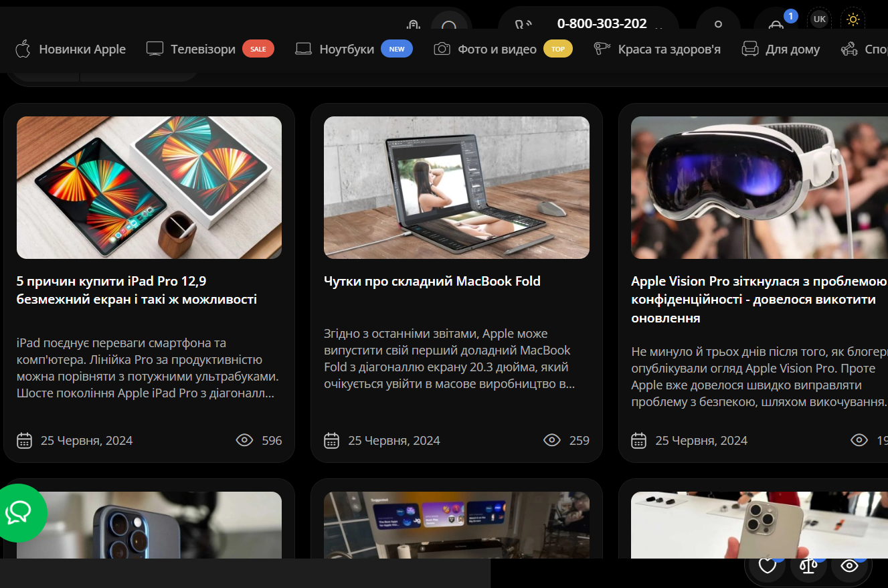Open the Телевізори category menu
This screenshot has height=588, width=888.
(x=203, y=49)
